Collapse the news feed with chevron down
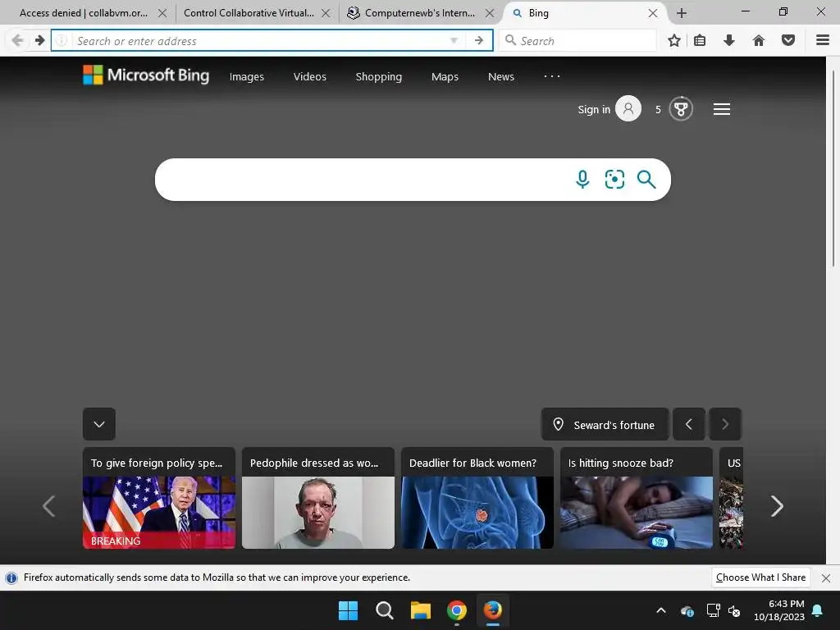This screenshot has width=840, height=630. [99, 424]
